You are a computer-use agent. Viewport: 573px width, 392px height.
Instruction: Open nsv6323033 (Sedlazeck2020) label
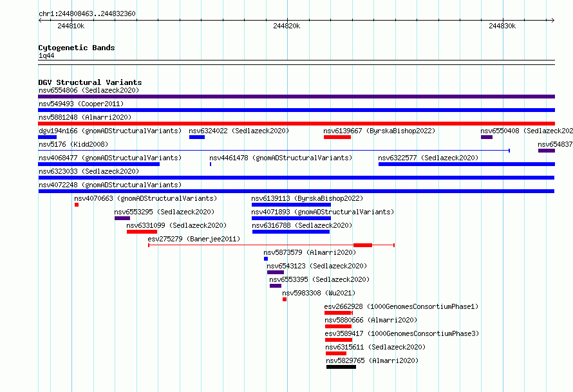click(x=89, y=171)
